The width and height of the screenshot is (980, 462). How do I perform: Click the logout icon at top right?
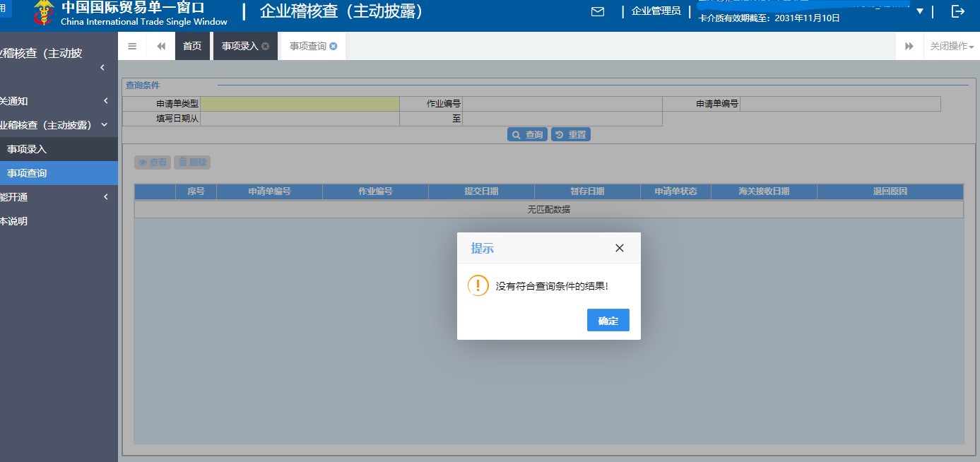click(x=958, y=11)
